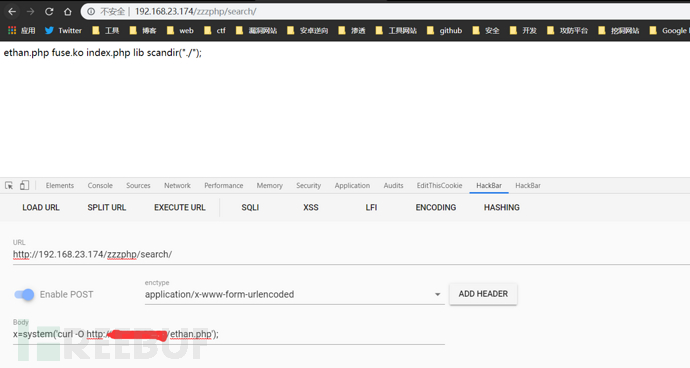Go to the browser home icon

[x=67, y=11]
